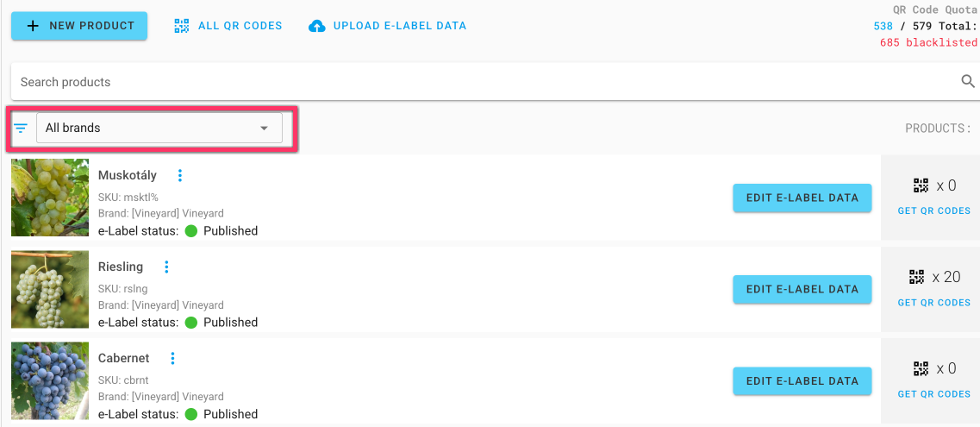
Task: Open UPLOAD E-LABEL DATA
Action: 388,26
